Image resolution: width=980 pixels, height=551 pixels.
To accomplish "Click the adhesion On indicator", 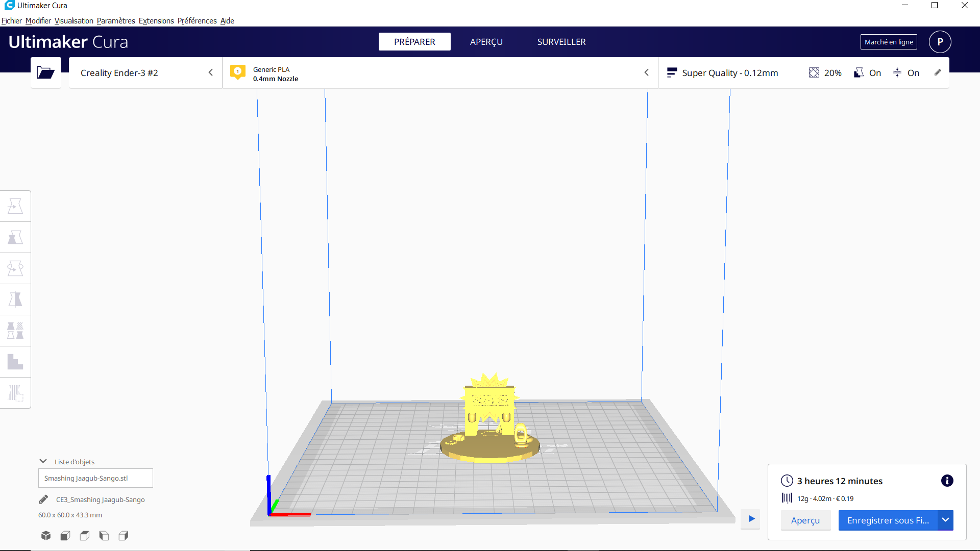I will (906, 73).
